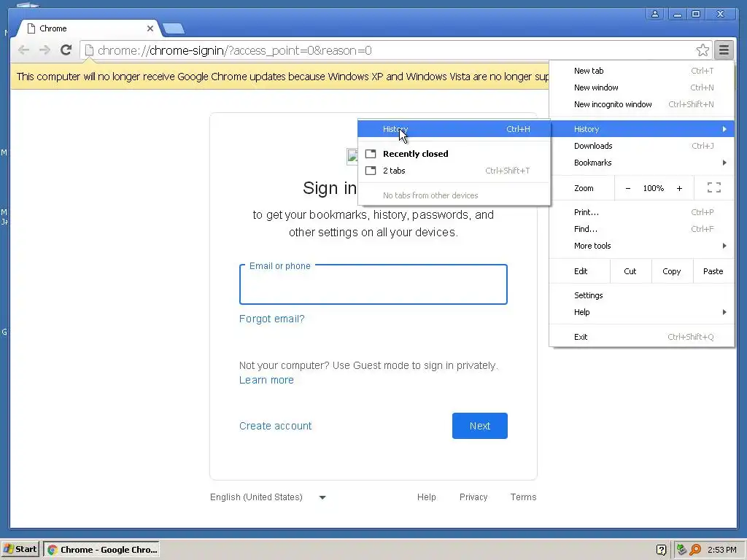Decrease zoom with the minus button
Image resolution: width=747 pixels, height=560 pixels.
628,188
